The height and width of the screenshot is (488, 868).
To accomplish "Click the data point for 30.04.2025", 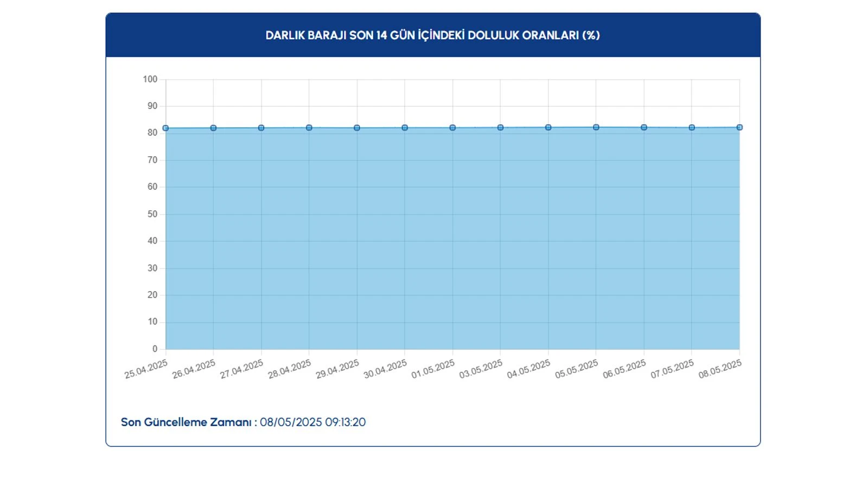I will tap(405, 128).
